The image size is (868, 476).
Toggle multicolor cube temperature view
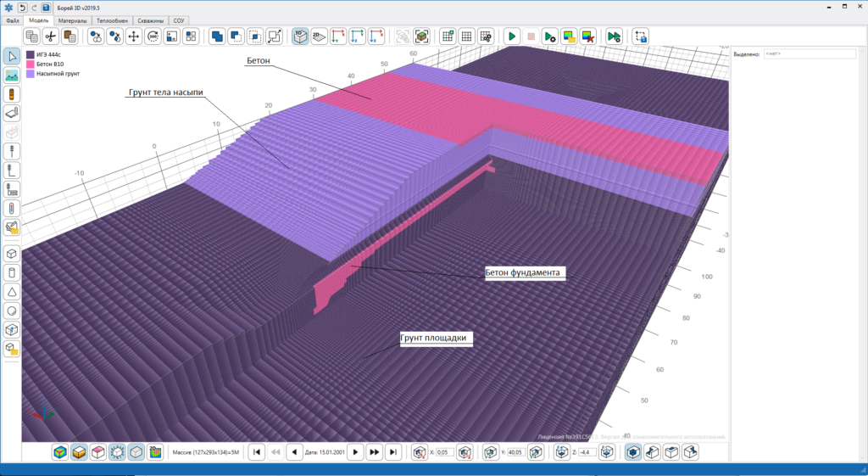[60, 452]
